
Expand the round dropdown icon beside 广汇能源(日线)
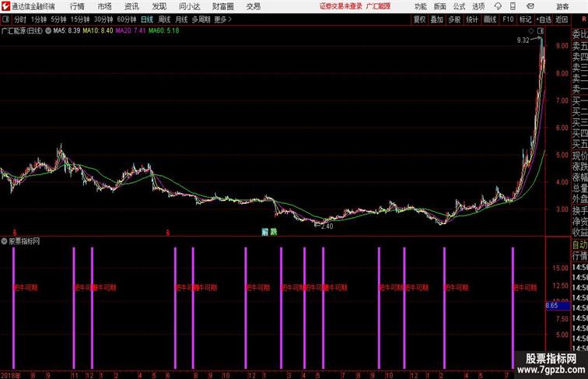coord(48,31)
